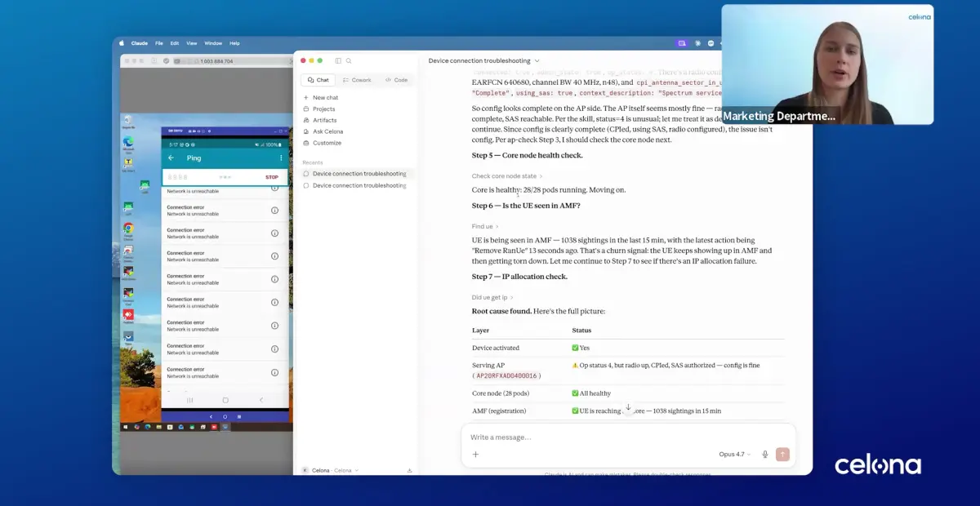Start a New chat
The image size is (980, 506).
click(x=319, y=97)
